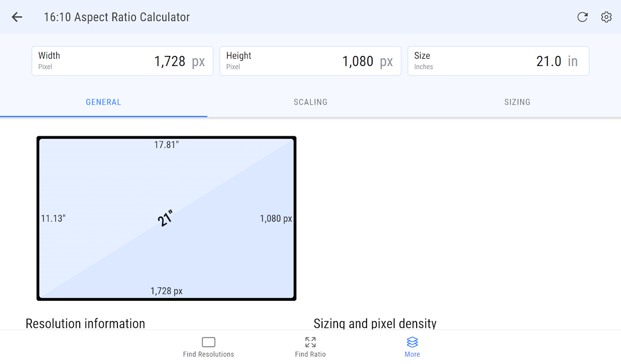Click the back arrow icon

(17, 17)
